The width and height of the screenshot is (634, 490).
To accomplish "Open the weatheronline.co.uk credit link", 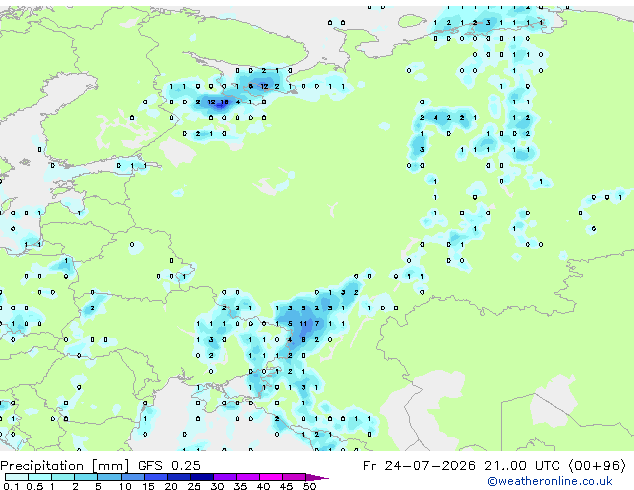I will pyautogui.click(x=550, y=481).
